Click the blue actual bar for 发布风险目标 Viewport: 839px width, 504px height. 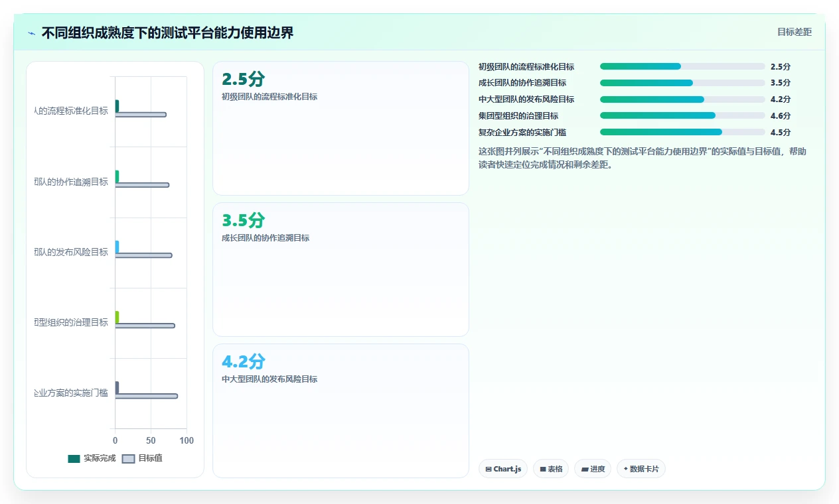tap(117, 247)
